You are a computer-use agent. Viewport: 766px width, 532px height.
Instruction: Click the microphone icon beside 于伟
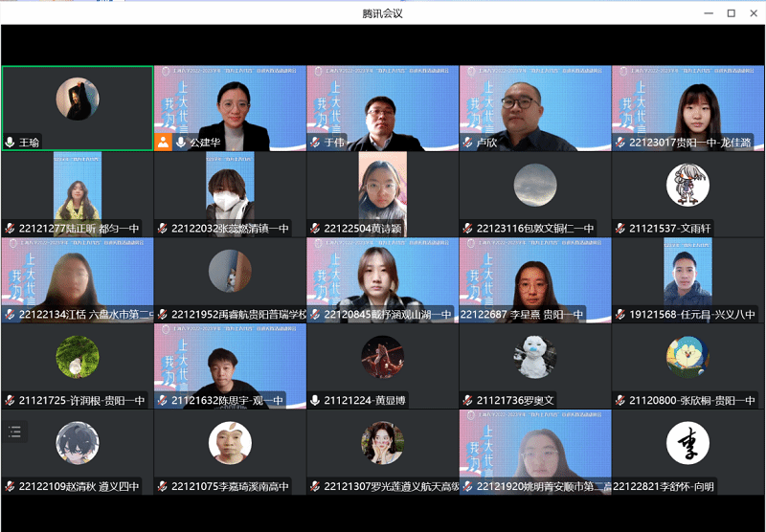[x=315, y=142]
